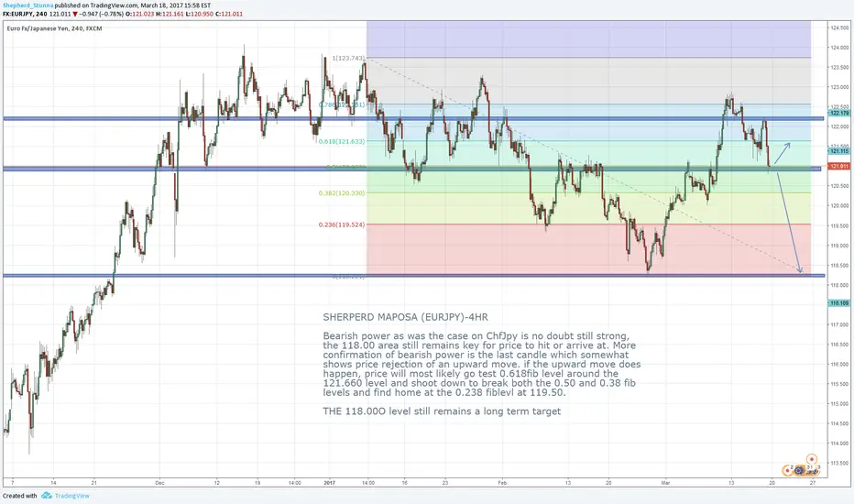Viewport: 854px width, 504px height.
Task: Select the purple Fibonacci zone at the chart top
Action: [x=589, y=39]
